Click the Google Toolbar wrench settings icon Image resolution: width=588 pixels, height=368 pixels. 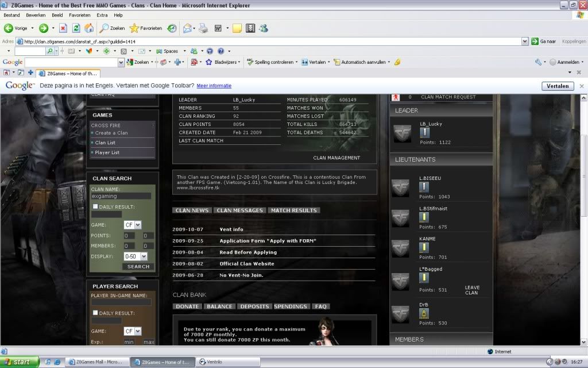pyautogui.click(x=537, y=62)
